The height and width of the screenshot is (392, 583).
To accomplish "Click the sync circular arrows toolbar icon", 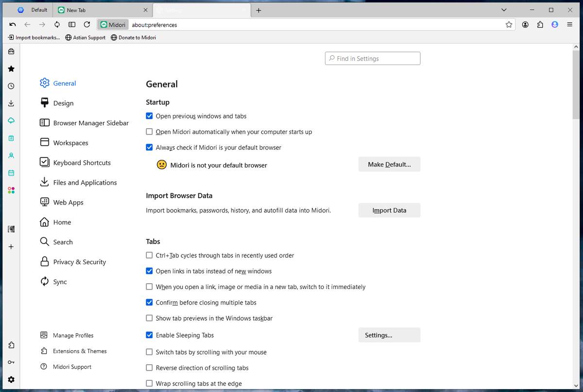I will point(57,24).
